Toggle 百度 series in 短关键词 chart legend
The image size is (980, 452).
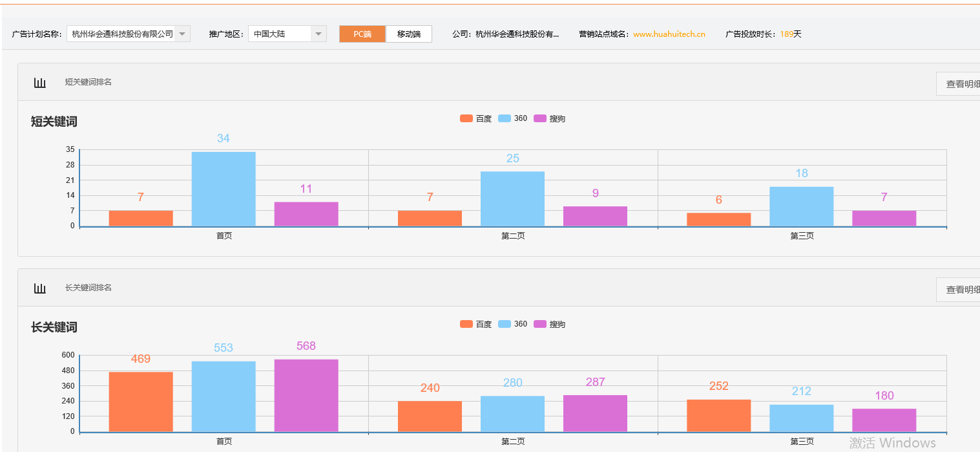[476, 118]
